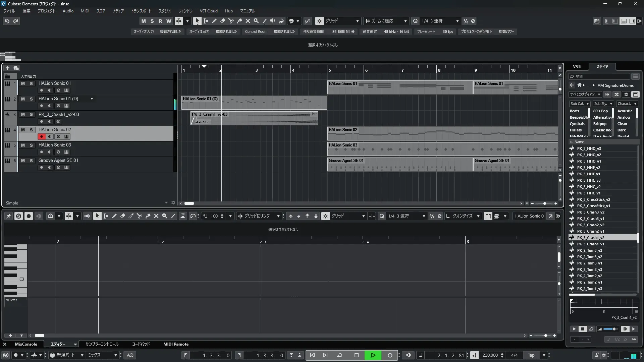
Task: Solo the Groove Agent SE 01 track
Action: pyautogui.click(x=31, y=161)
